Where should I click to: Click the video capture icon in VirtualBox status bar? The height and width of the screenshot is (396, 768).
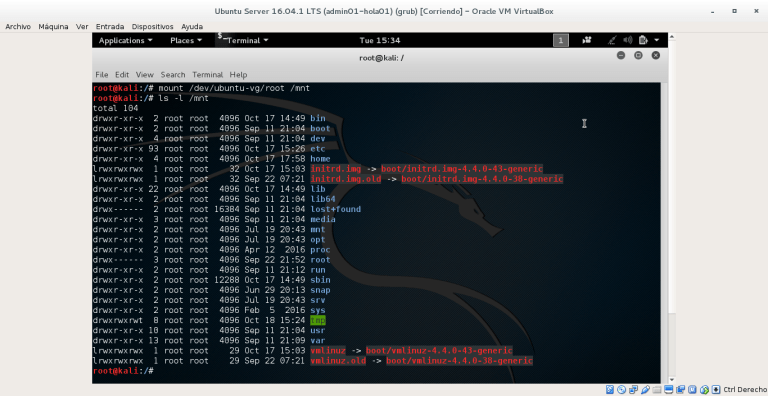[681, 390]
